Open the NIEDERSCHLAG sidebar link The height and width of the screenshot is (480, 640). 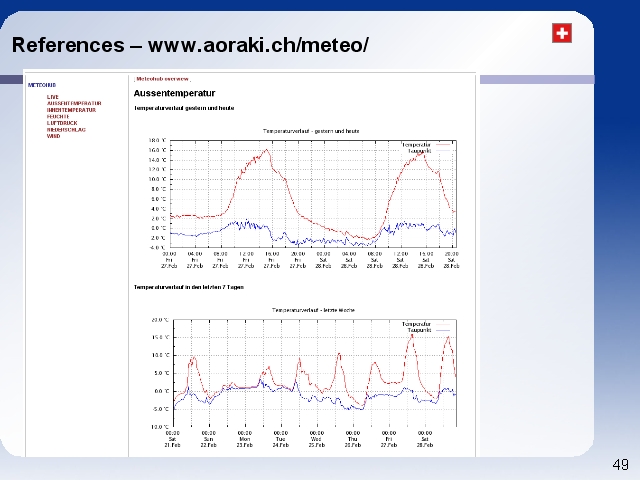click(66, 130)
